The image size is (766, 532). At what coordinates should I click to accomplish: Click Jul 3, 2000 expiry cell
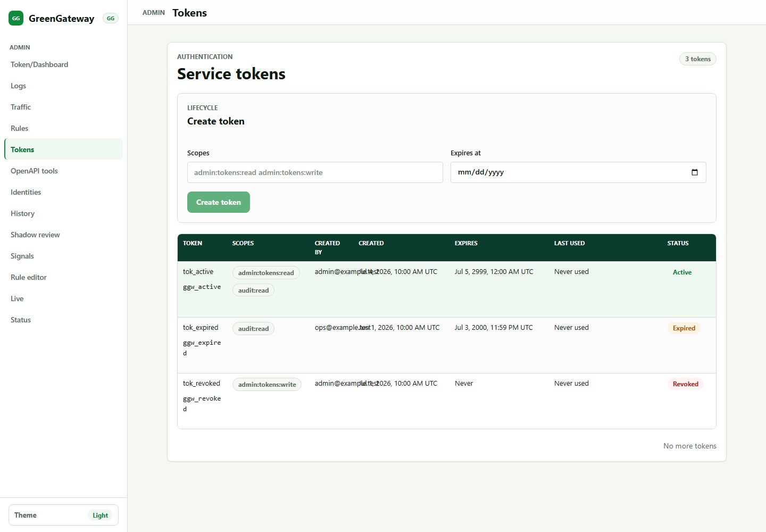[494, 327]
